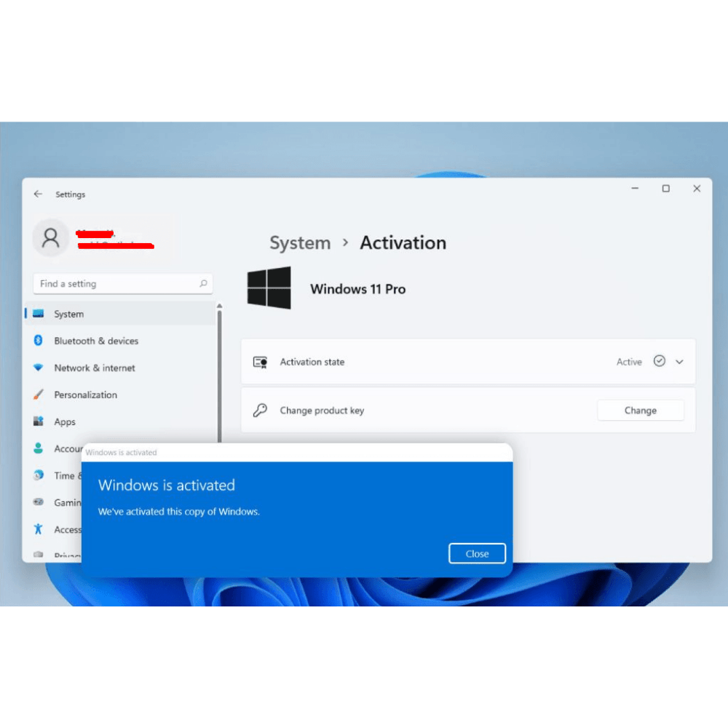Click the Personalization brush icon

(39, 394)
